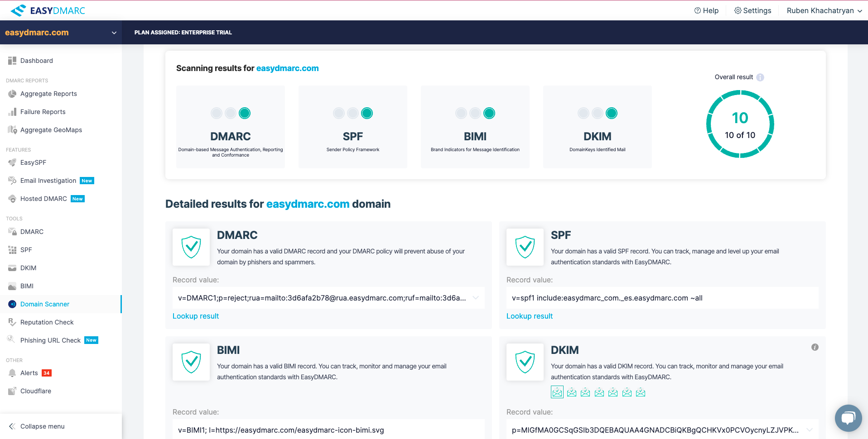The height and width of the screenshot is (439, 868).
Task: Open Email Investigation
Action: click(48, 180)
